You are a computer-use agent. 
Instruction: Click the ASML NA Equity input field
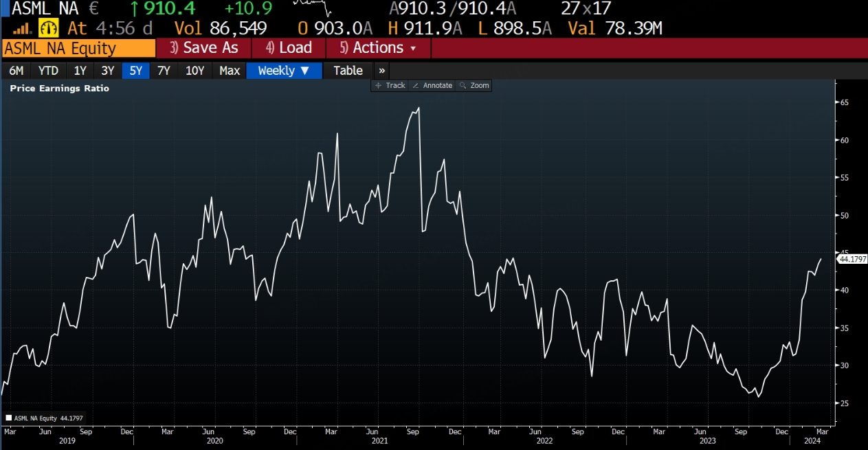point(79,48)
